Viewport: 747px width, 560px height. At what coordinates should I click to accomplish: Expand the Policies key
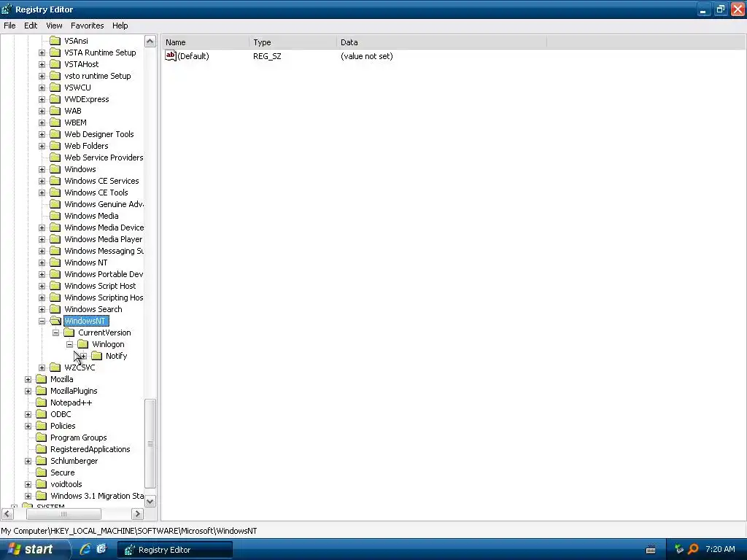(x=28, y=426)
